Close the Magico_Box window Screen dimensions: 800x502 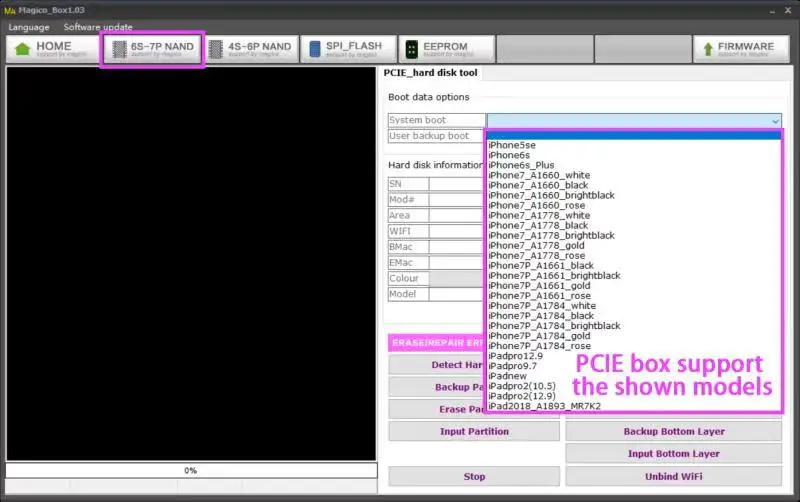click(x=788, y=11)
